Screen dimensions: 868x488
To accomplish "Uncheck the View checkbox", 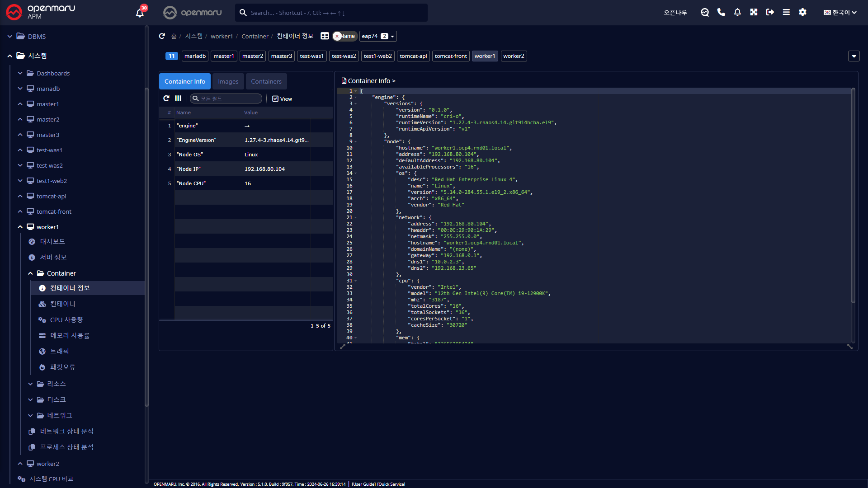I will click(x=275, y=99).
